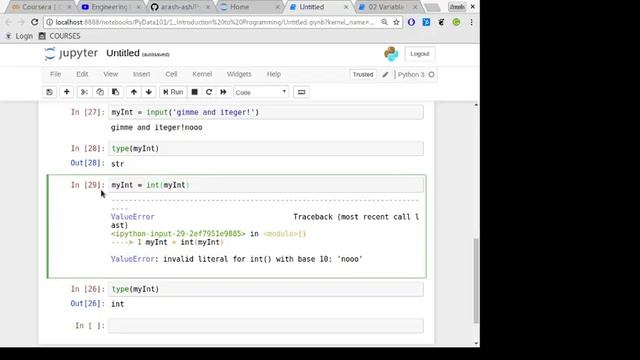Click the ValueError invalid literal message
The image size is (640, 360).
click(x=237, y=259)
